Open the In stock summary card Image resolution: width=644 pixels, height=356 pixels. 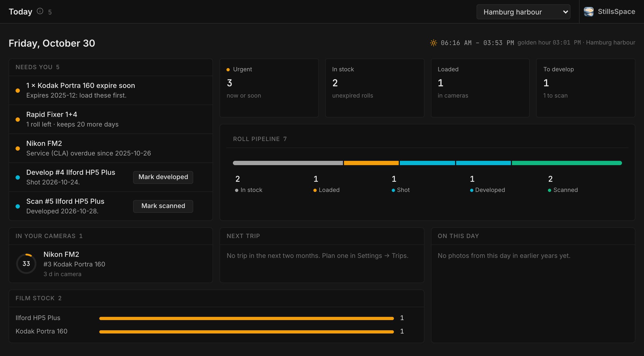(x=374, y=88)
